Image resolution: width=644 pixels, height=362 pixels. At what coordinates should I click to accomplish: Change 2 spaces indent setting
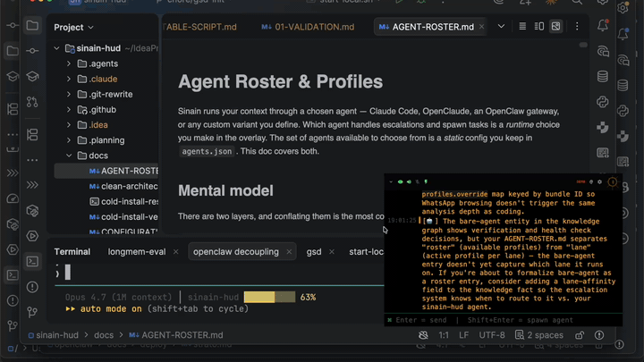point(538,335)
